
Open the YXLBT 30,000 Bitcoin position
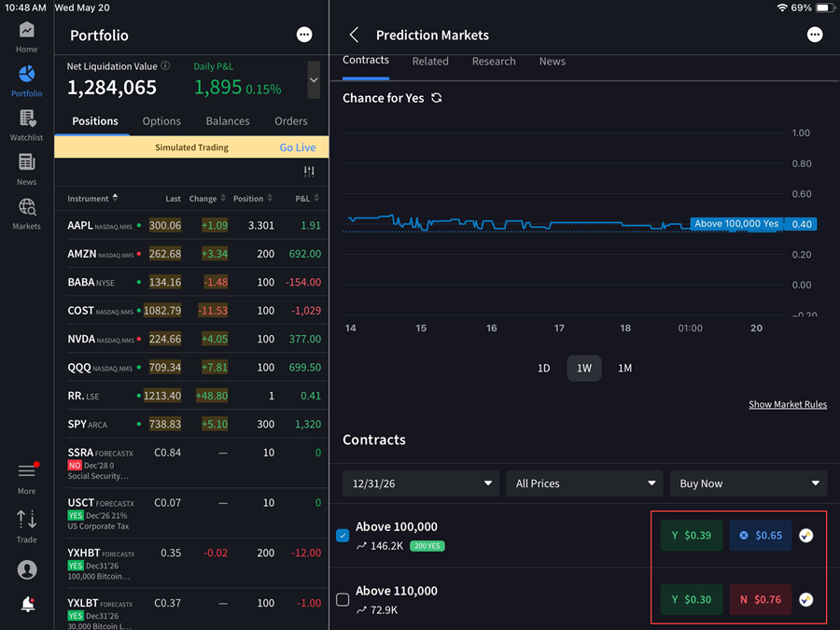(191, 609)
